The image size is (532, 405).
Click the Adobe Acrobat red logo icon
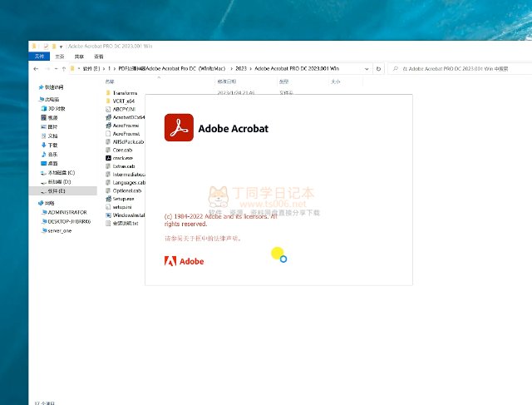(x=179, y=127)
